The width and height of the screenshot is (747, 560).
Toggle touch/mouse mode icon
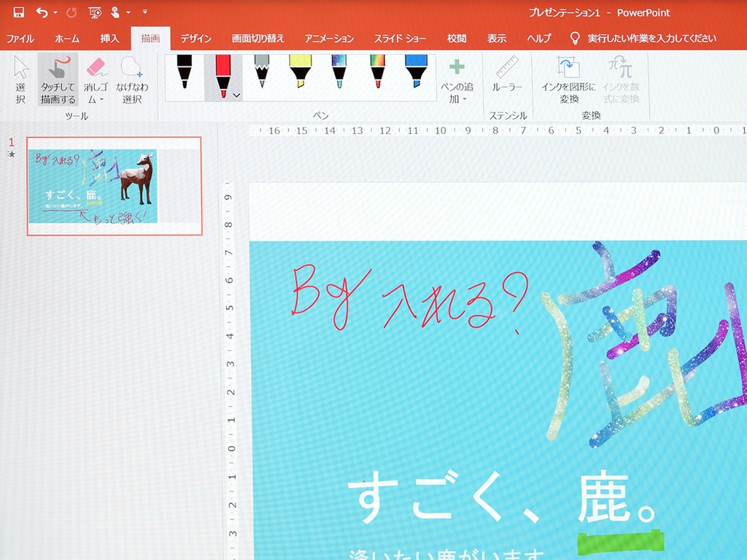[x=115, y=12]
